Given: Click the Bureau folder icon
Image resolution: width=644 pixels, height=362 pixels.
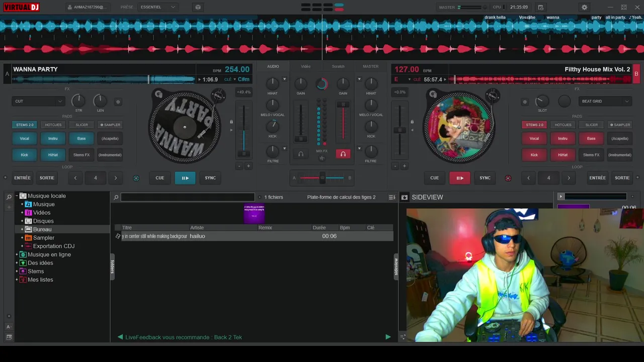Looking at the screenshot, I should point(29,229).
